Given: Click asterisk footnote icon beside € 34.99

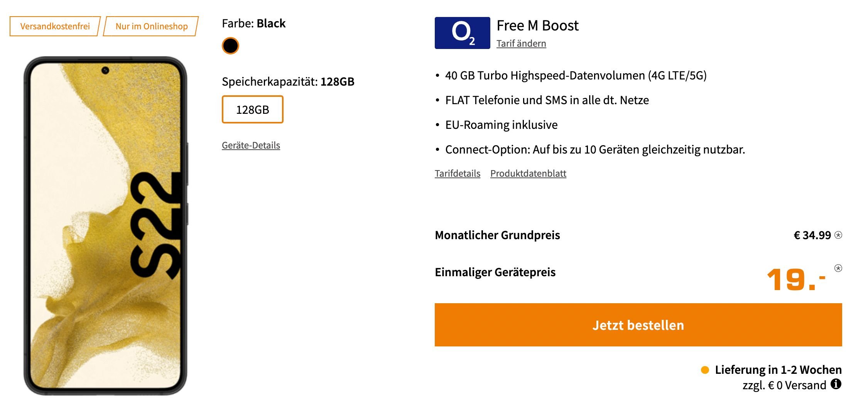Looking at the screenshot, I should (838, 235).
